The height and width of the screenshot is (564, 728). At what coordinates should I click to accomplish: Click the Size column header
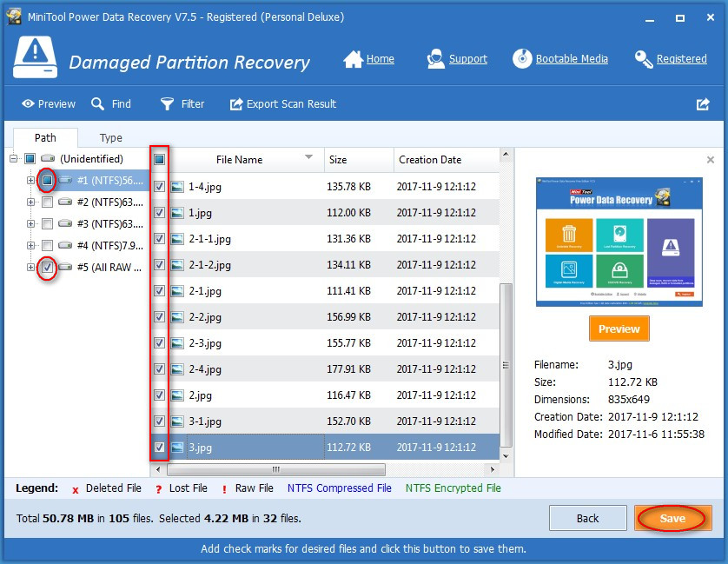pyautogui.click(x=359, y=159)
